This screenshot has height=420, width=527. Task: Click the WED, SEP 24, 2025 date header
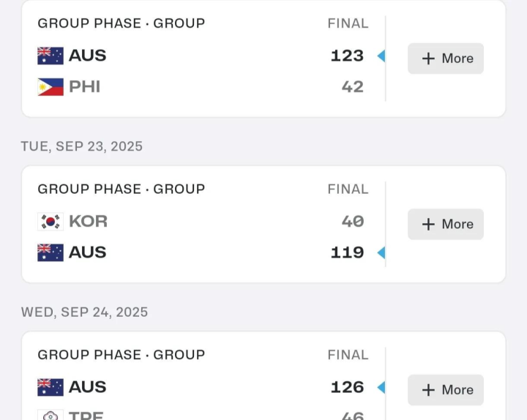(84, 312)
